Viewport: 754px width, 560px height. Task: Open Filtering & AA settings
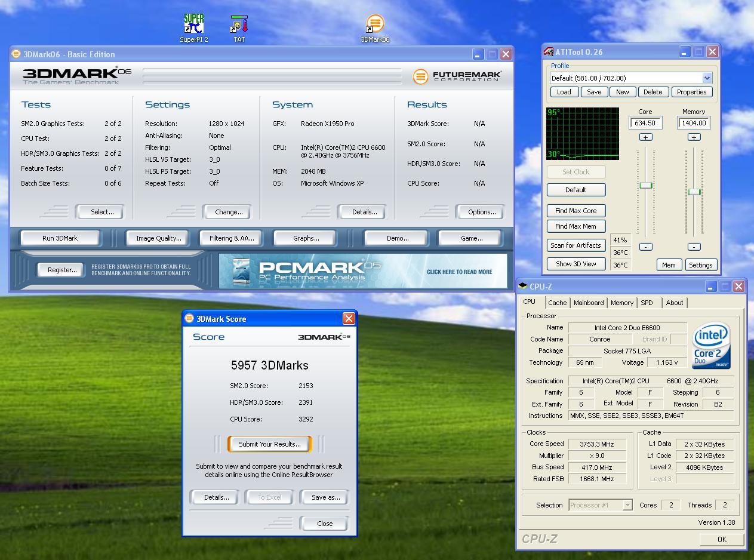[x=232, y=238]
